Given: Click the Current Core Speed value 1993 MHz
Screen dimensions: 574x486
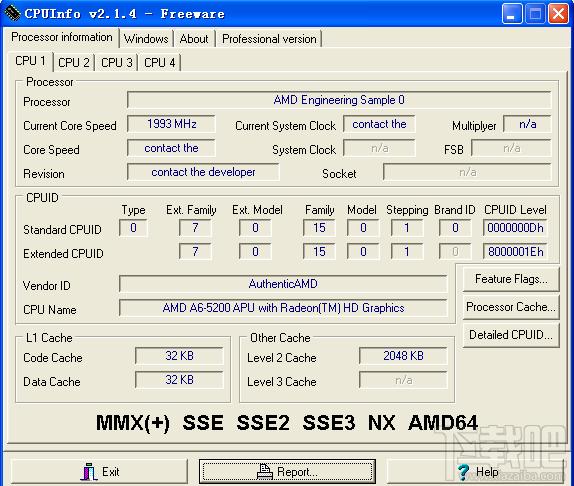Looking at the screenshot, I should coord(171,124).
